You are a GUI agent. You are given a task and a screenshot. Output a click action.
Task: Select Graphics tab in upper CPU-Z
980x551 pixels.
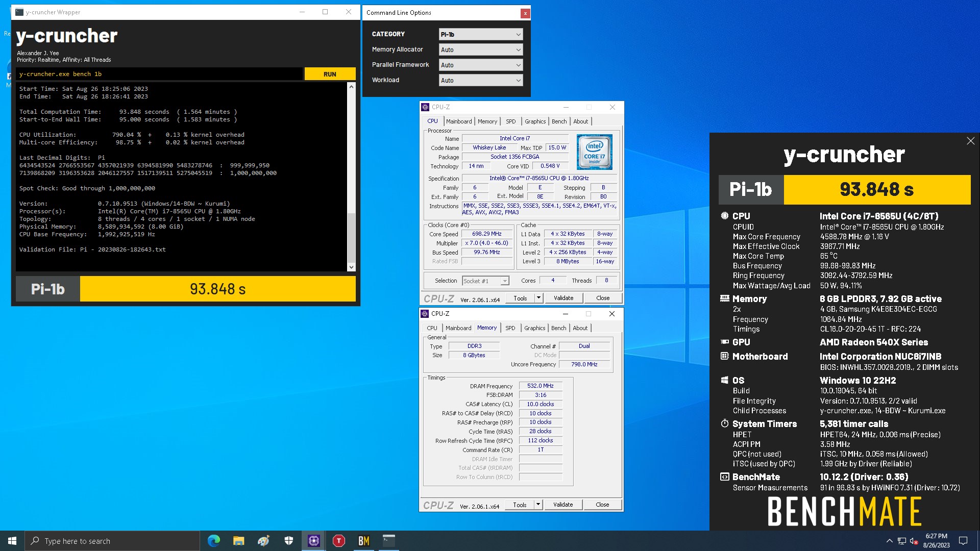point(535,121)
